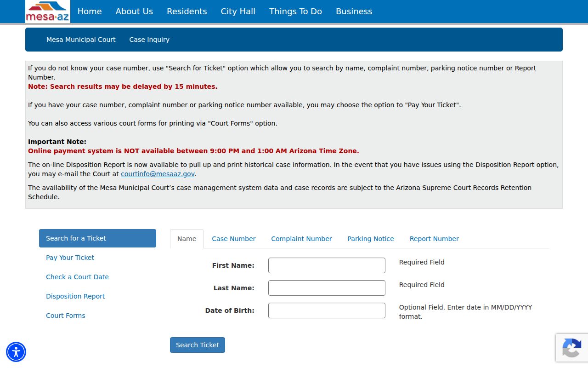Viewport: 588px width, 368px height.
Task: Select Search for a Ticket option
Action: pyautogui.click(x=97, y=238)
